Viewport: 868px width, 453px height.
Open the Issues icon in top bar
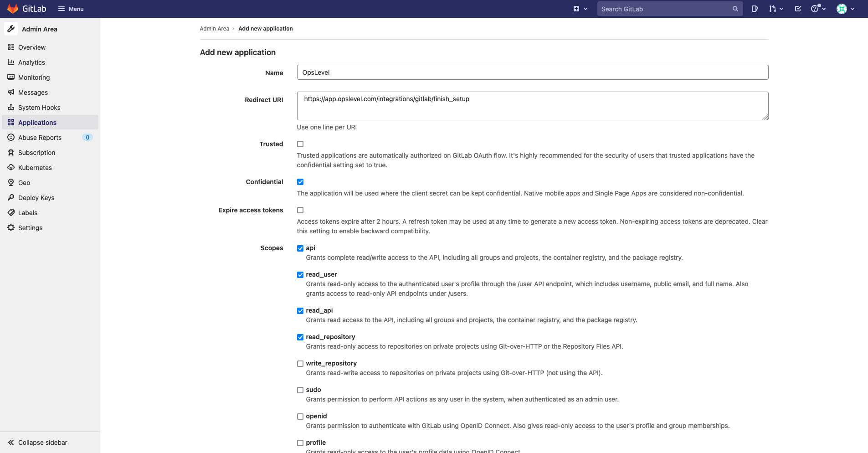tap(755, 9)
